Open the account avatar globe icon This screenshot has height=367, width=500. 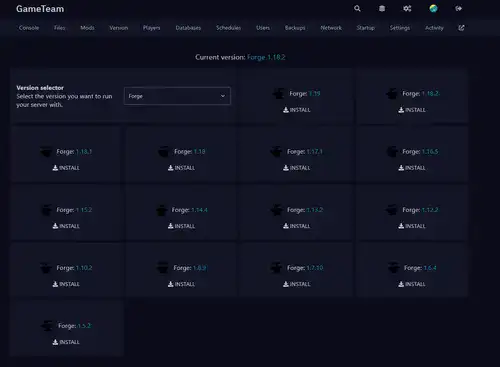(x=433, y=8)
